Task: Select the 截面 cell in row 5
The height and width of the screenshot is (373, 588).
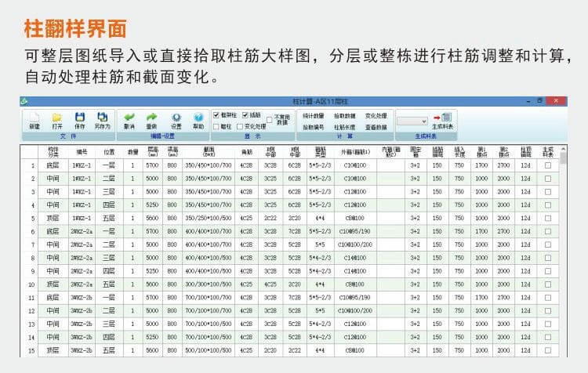Action: pyautogui.click(x=208, y=219)
